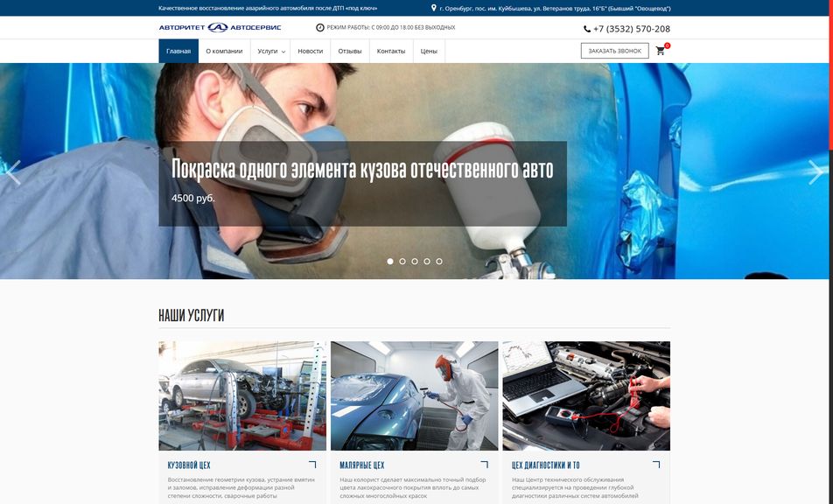The height and width of the screenshot is (504, 833).
Task: Click the Режим работы hours text
Action: tap(391, 28)
